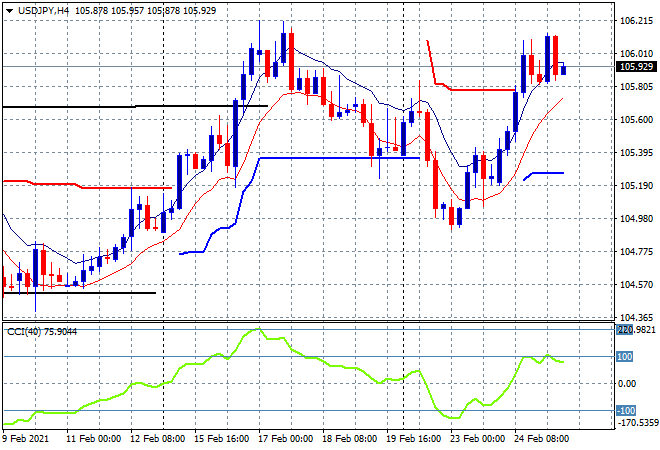Click the CCI -100 level label

click(x=626, y=410)
